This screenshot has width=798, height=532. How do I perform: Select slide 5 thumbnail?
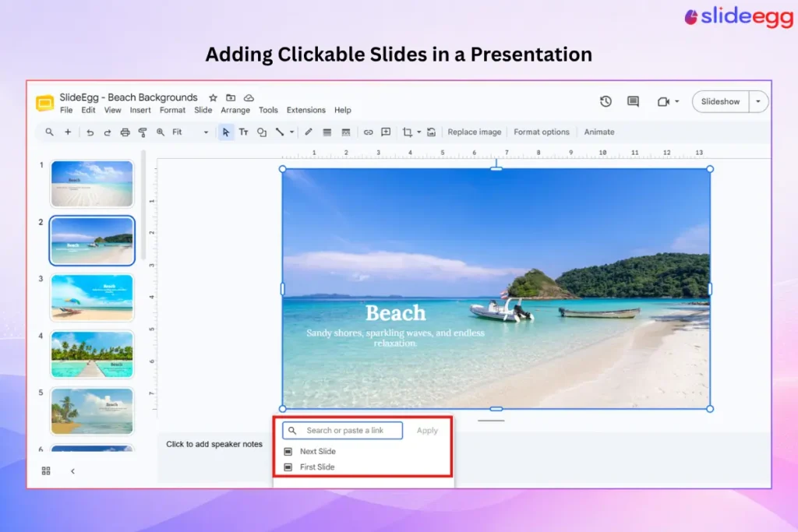coord(92,411)
